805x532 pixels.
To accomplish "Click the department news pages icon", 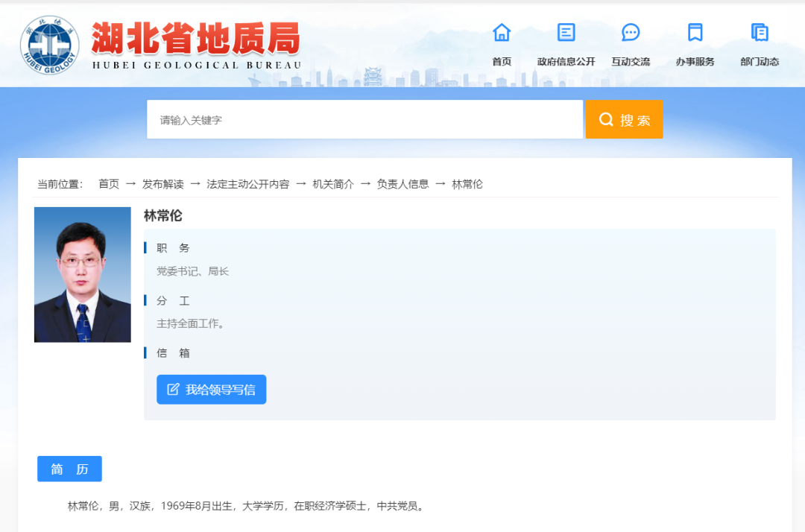I will (760, 32).
